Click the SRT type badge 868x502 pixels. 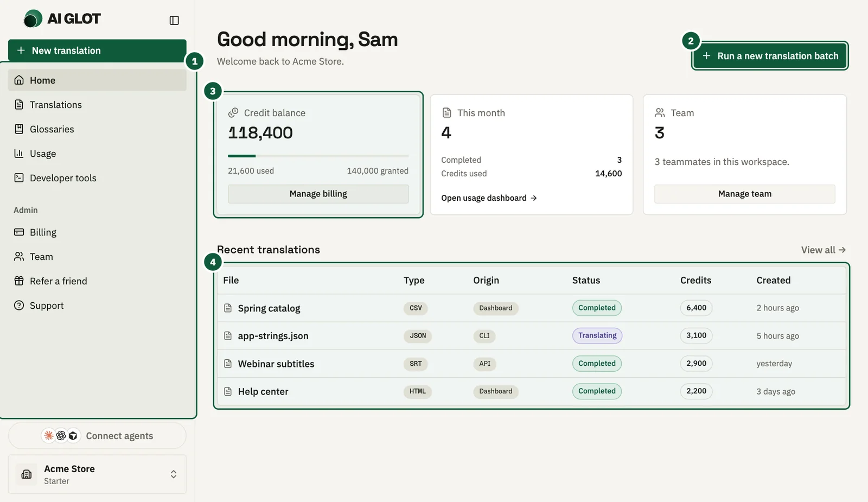416,364
